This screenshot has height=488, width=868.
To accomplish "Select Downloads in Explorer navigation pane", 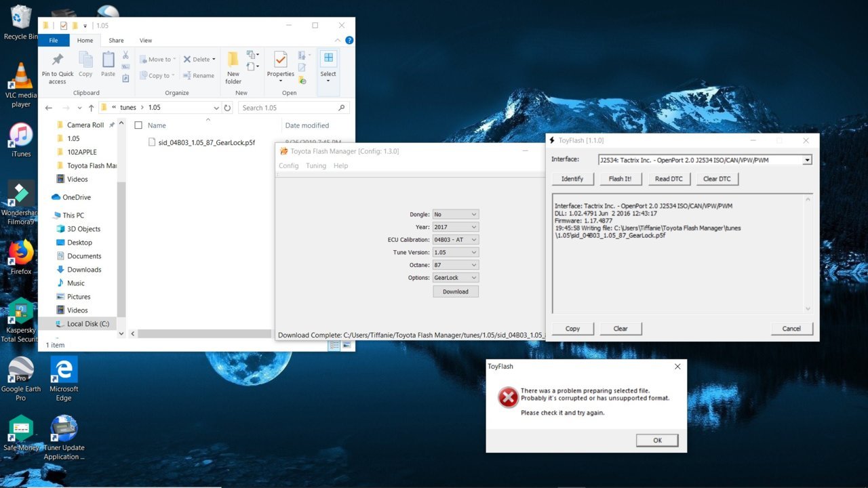I will (84, 270).
